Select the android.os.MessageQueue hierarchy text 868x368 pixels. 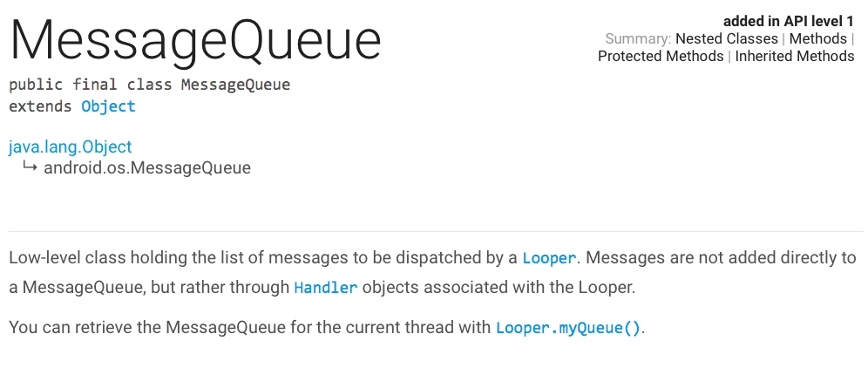146,167
